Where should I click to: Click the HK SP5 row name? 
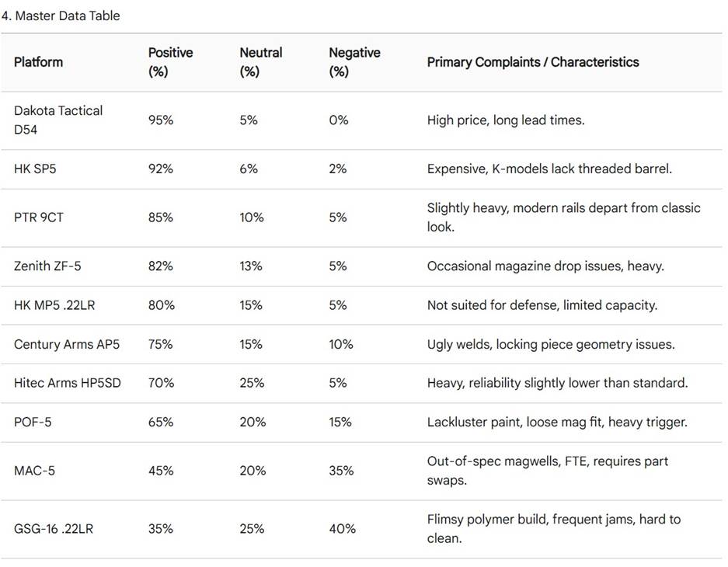click(35, 169)
